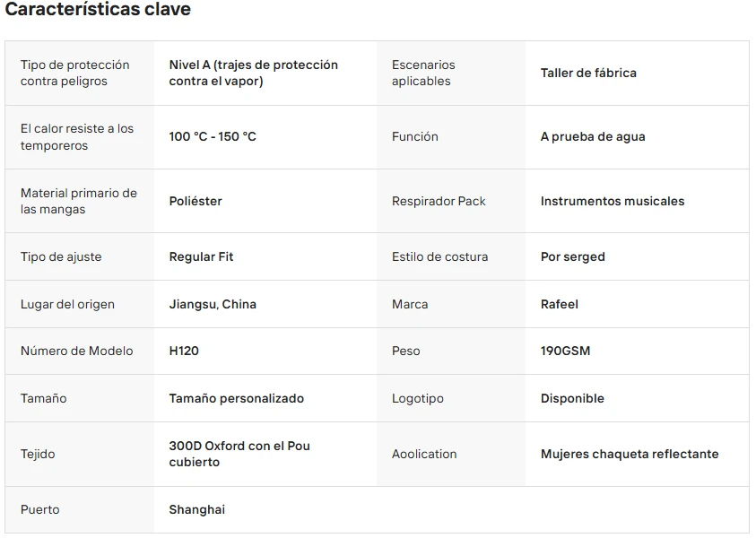The width and height of the screenshot is (756, 538).
Task: Click the "Tamaño personalizado" value
Action: (237, 398)
